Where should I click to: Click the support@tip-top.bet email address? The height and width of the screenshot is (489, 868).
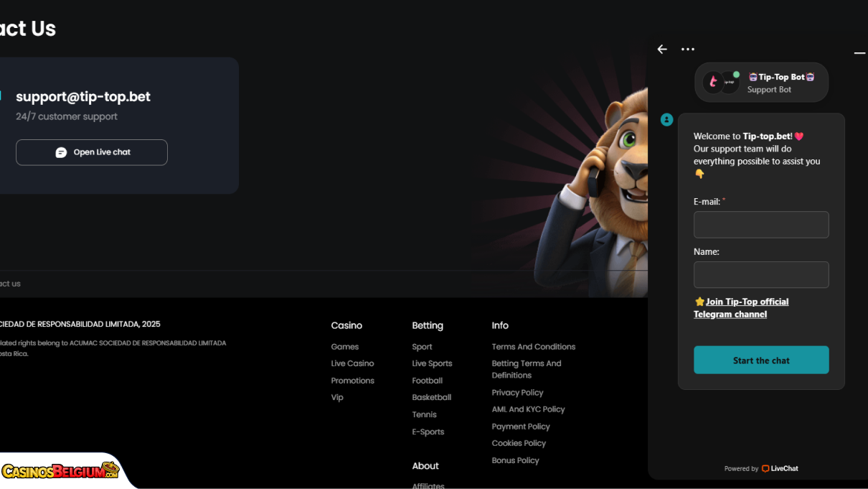tap(83, 97)
